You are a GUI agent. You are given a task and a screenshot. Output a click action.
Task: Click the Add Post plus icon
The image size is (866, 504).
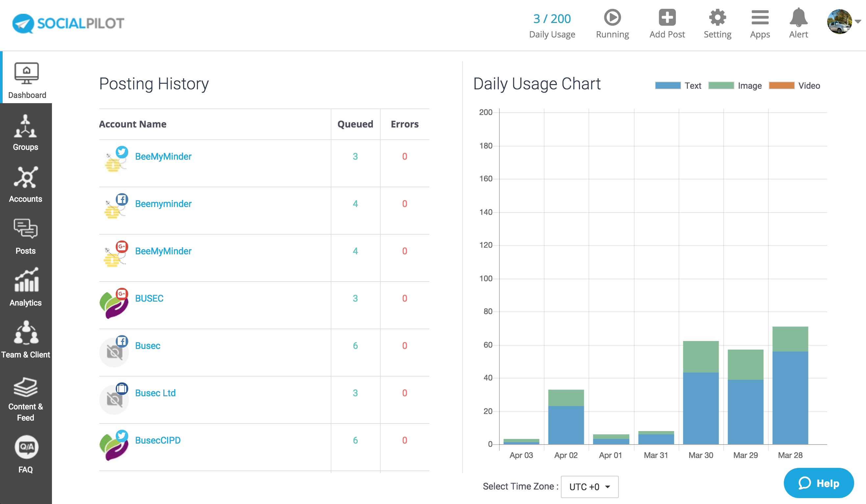(667, 18)
